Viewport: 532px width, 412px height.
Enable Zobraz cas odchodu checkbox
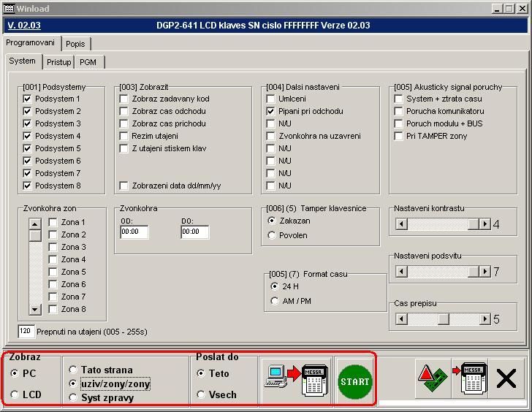[x=124, y=111]
